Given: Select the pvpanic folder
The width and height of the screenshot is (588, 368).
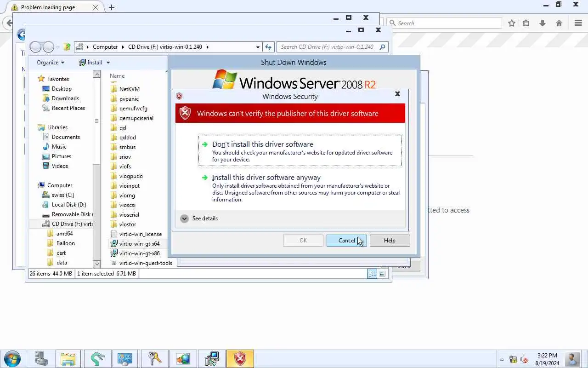Looking at the screenshot, I should point(129,99).
